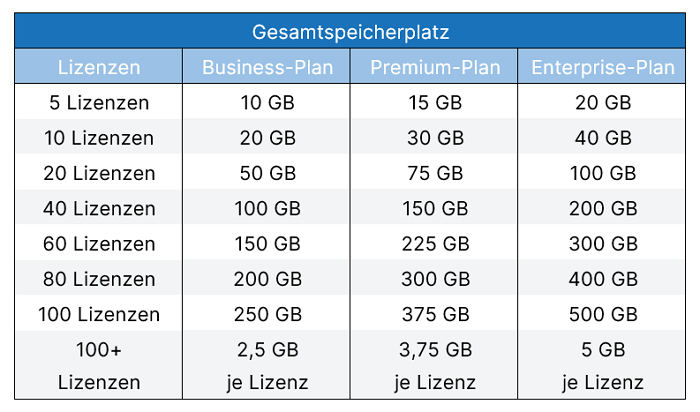Click the Gesamtspeicherplatz table title
The image size is (700, 412).
tap(349, 32)
